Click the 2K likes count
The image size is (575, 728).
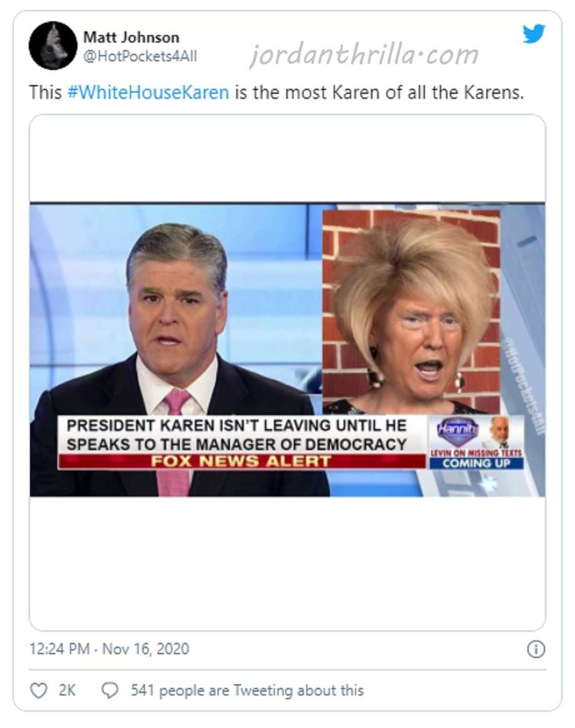pyautogui.click(x=67, y=690)
